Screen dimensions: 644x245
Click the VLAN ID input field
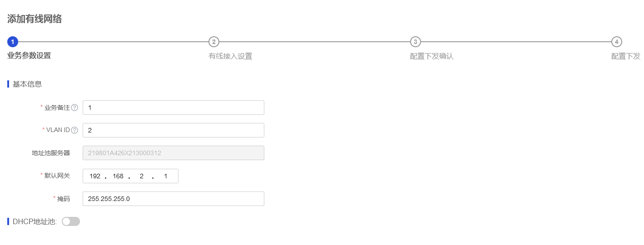(x=173, y=130)
